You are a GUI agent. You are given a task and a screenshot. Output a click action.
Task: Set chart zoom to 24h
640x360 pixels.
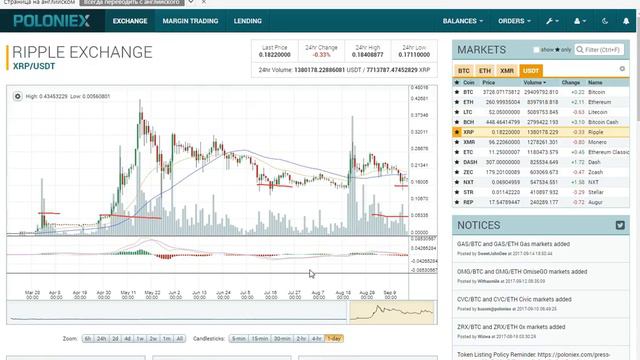click(101, 338)
